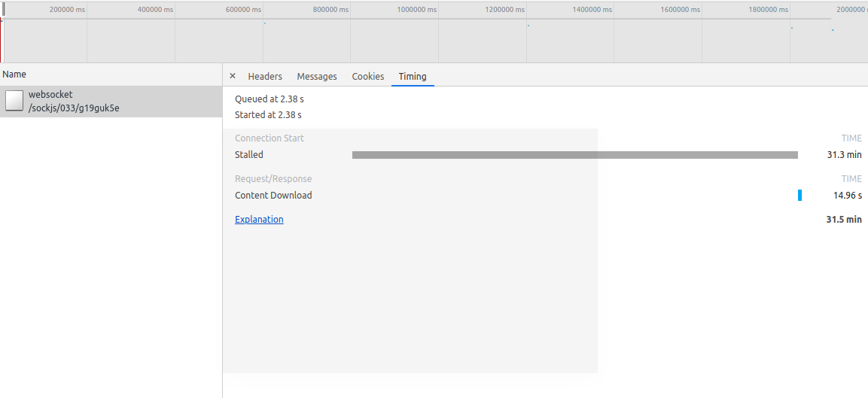868x398 pixels.
Task: Select the Timing tab
Action: pos(413,77)
